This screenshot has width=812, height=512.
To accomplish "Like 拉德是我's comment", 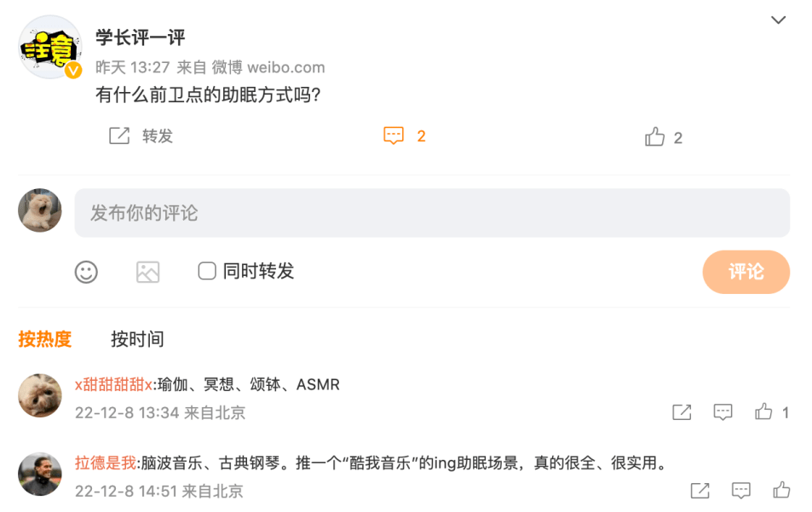I will point(781,490).
